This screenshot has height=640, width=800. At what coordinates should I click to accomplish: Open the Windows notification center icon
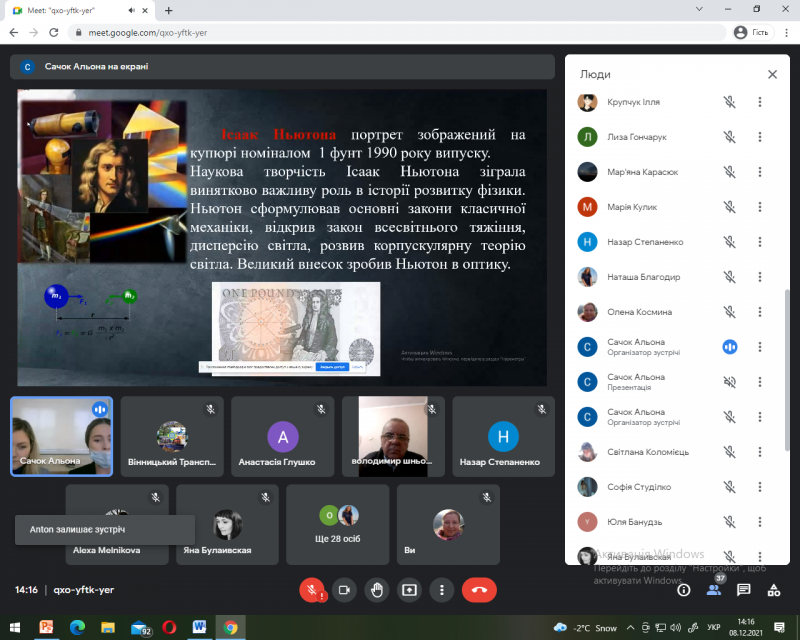[779, 627]
